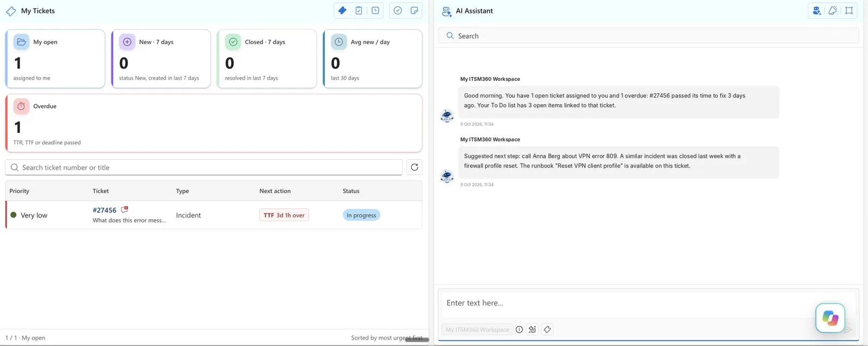Click the My Tickets header ticket icon
The height and width of the screenshot is (346, 868).
point(11,11)
